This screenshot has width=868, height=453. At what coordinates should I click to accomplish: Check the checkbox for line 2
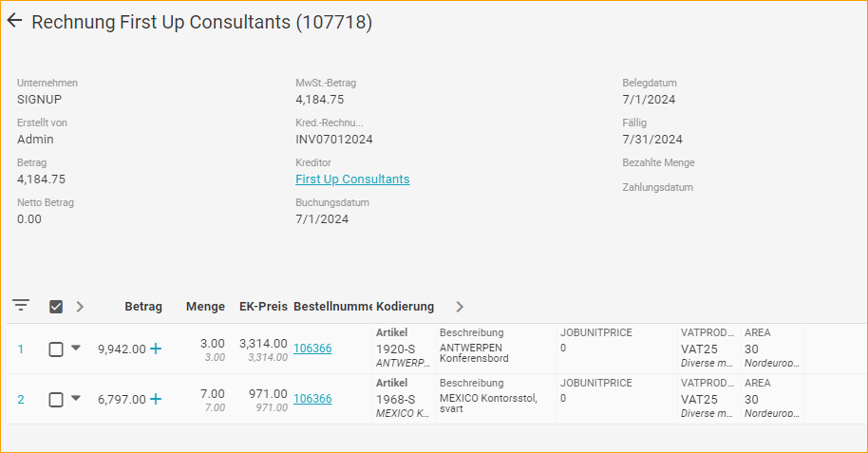coord(56,399)
